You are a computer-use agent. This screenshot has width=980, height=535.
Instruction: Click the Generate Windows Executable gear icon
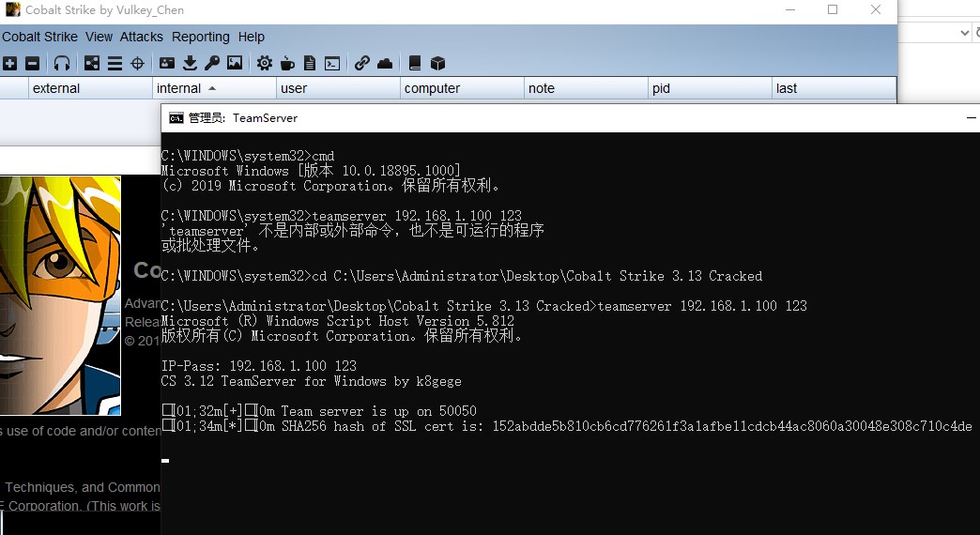[x=265, y=63]
